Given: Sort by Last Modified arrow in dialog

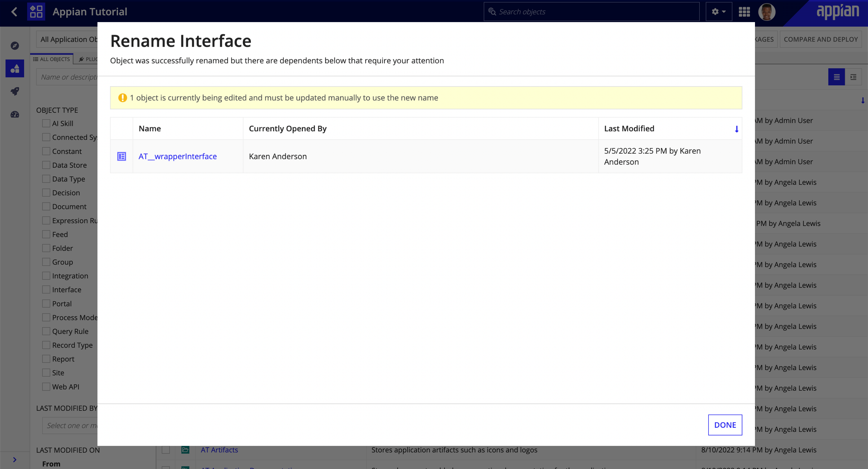Looking at the screenshot, I should point(737,129).
